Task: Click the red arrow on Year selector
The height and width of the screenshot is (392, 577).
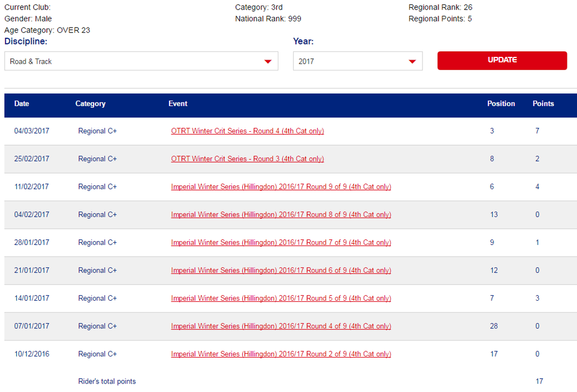Action: click(x=412, y=61)
